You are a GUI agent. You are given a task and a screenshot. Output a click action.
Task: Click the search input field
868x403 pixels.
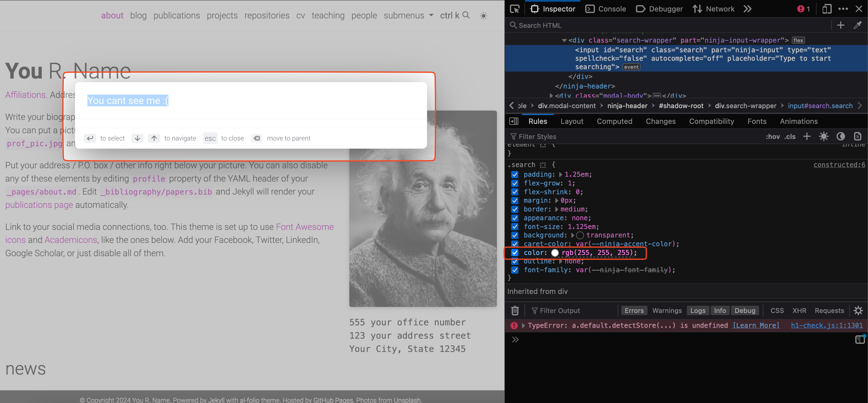251,101
